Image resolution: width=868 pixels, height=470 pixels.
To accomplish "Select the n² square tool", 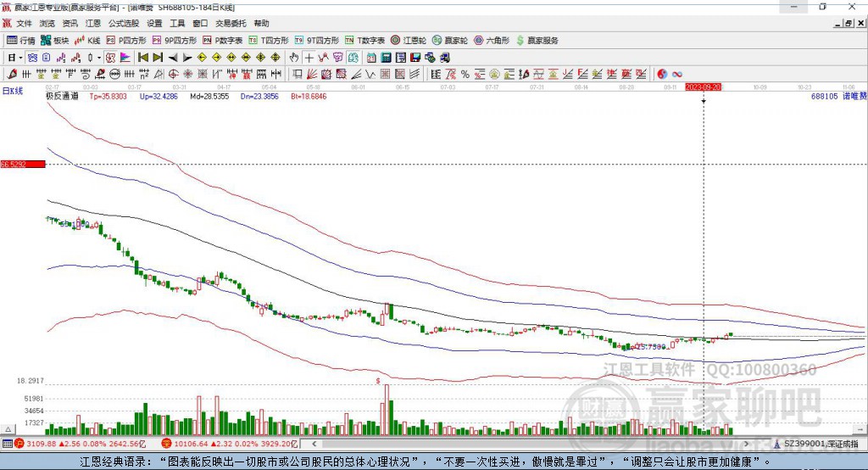I will (x=144, y=75).
